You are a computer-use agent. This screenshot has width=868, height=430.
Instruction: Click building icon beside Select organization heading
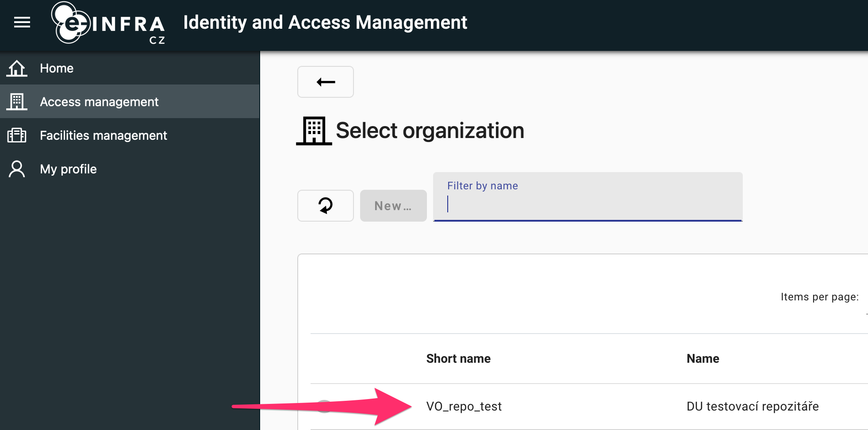pos(314,131)
